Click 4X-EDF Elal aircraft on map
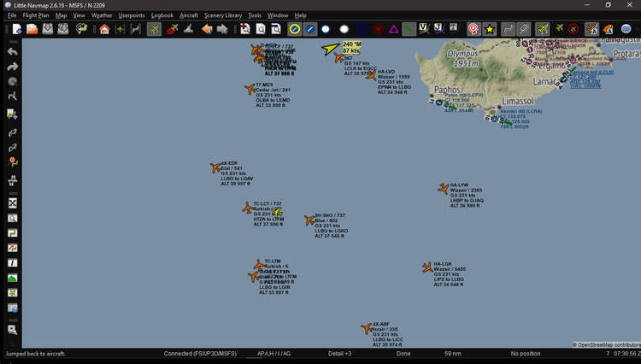 point(216,167)
